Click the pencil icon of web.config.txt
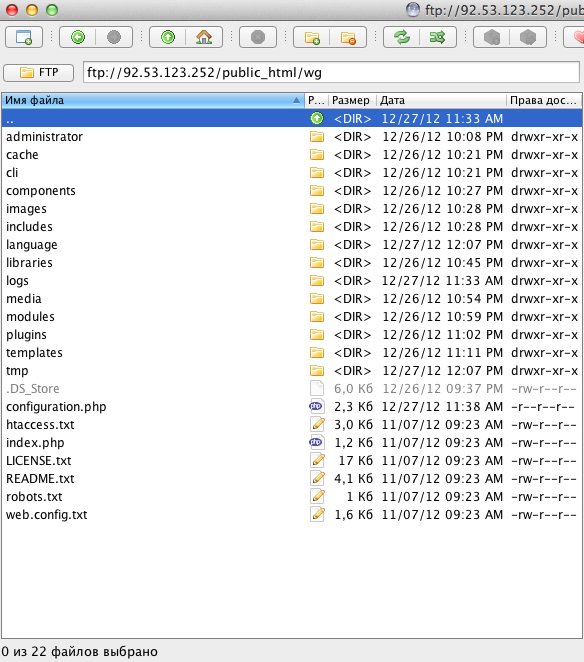The image size is (584, 662). 317,514
